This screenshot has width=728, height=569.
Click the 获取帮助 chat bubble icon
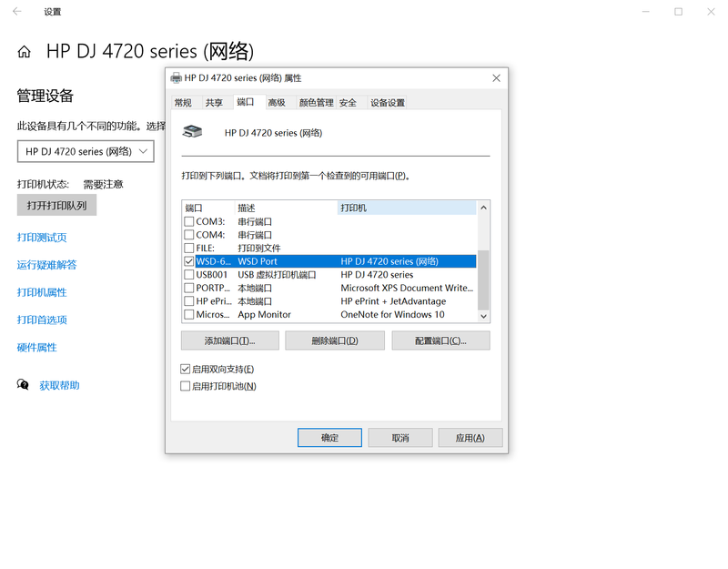click(x=24, y=385)
